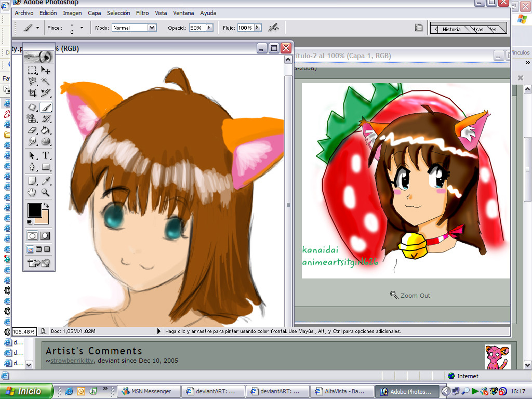Switch to MSN Messenger taskbar button
This screenshot has width=532, height=399.
tap(148, 391)
